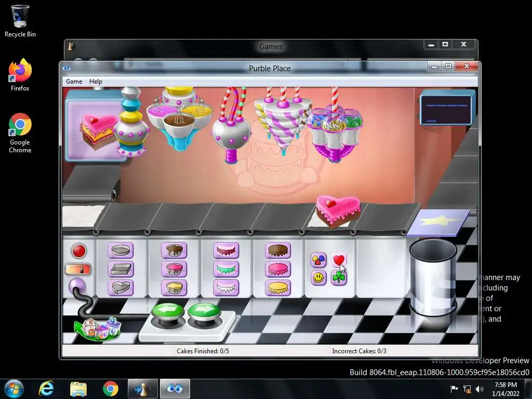The width and height of the screenshot is (532, 399).
Task: Select the round cake pan shape
Action: [x=121, y=251]
